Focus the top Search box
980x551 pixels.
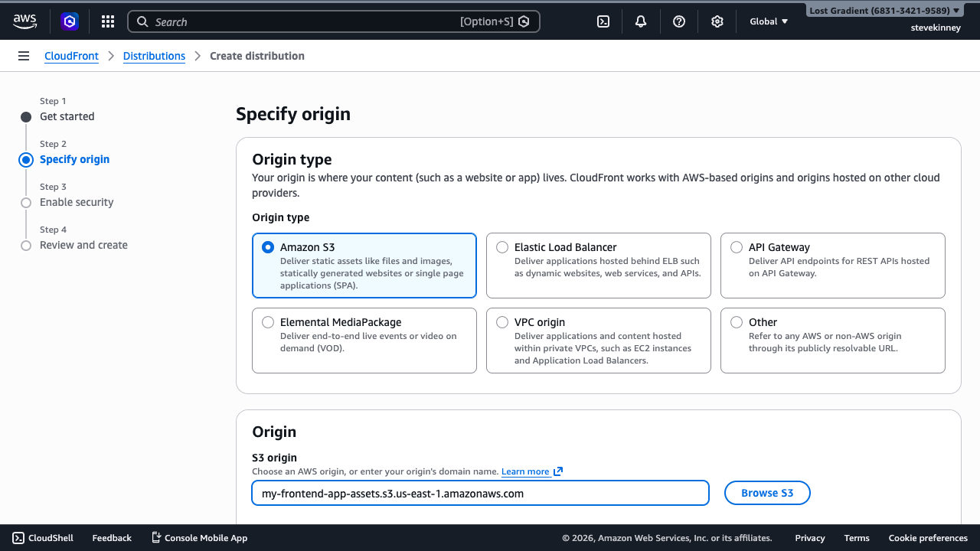(x=334, y=21)
